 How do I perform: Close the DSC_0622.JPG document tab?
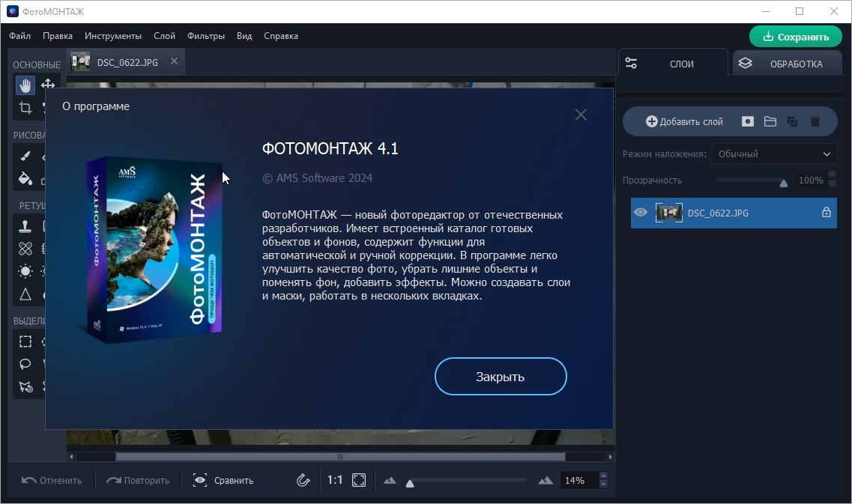(x=174, y=61)
